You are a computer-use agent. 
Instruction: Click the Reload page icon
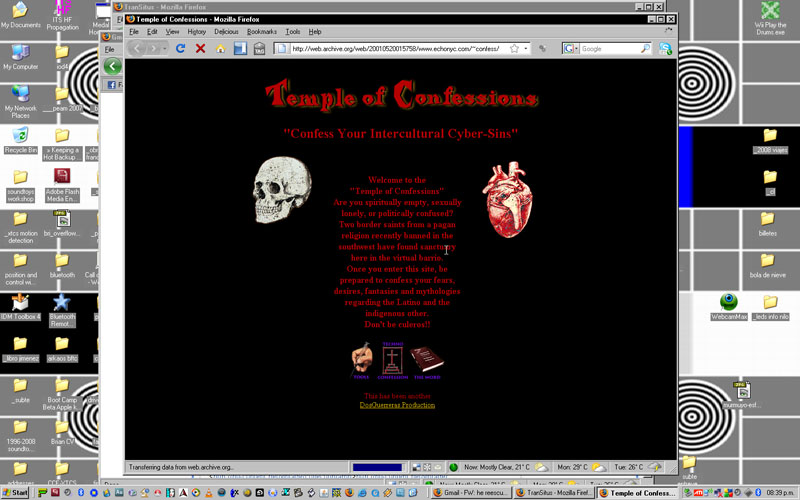[x=180, y=48]
